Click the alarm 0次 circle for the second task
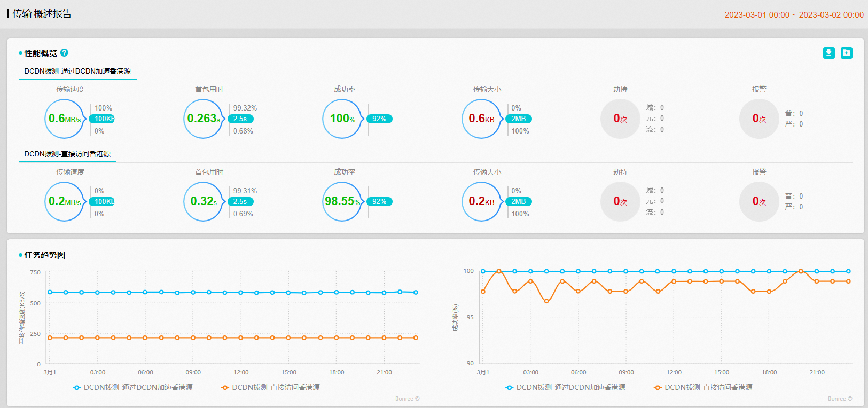Viewport: 868px width, 408px height. point(759,201)
